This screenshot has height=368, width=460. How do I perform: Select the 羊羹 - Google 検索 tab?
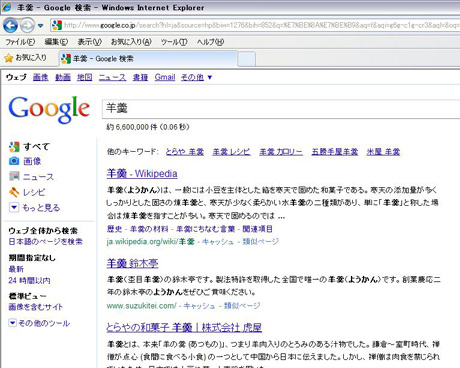(148, 59)
